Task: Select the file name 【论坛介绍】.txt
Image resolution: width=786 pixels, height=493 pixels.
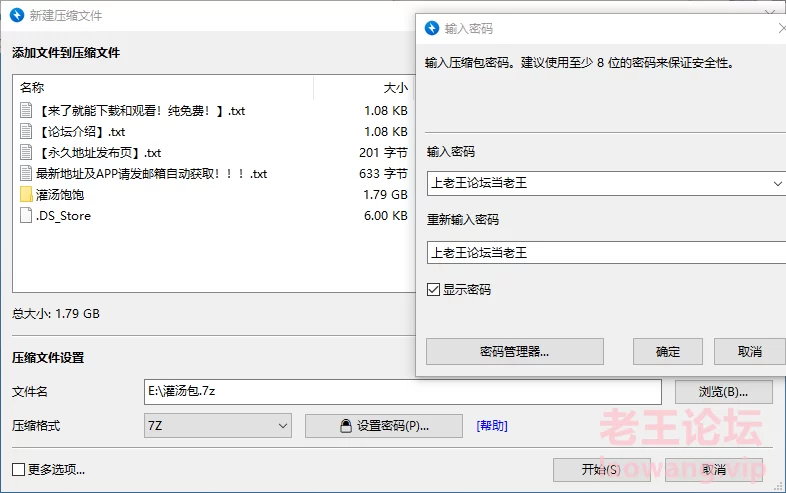Action: pyautogui.click(x=81, y=132)
